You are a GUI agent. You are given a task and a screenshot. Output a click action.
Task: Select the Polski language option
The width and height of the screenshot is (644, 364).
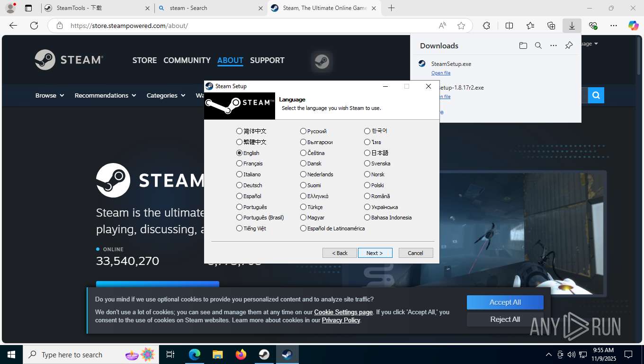(374, 185)
